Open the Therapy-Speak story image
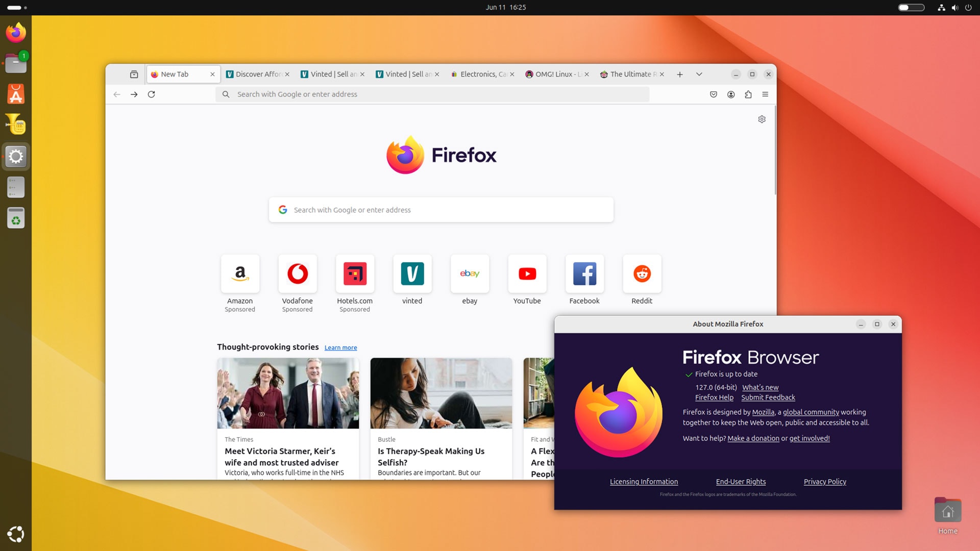980x551 pixels. pos(441,393)
